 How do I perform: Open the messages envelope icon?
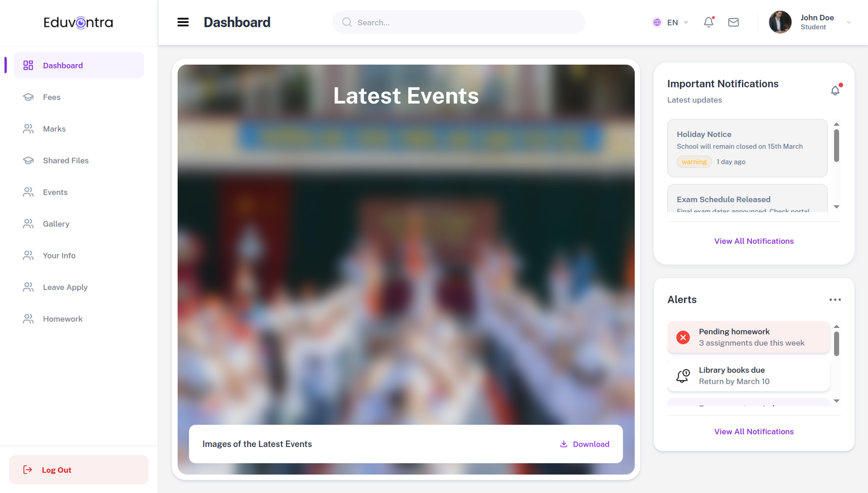[733, 22]
